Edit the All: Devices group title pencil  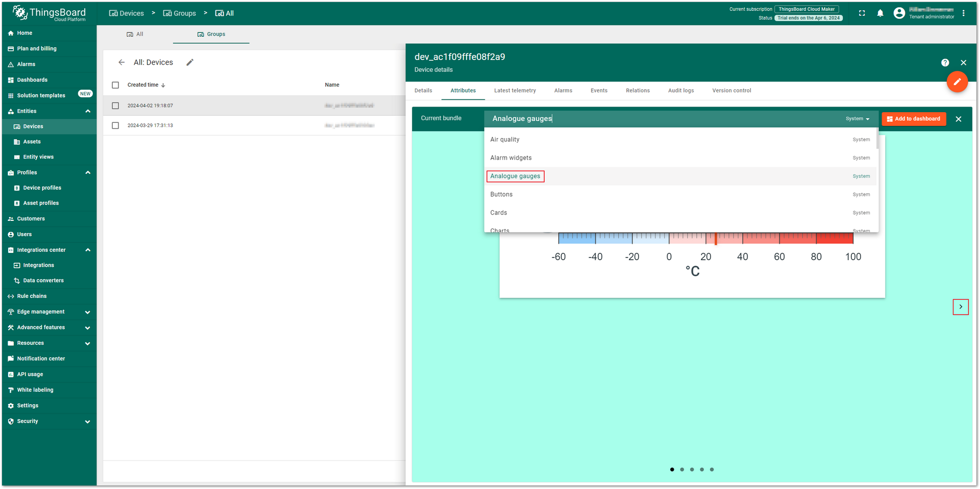point(190,62)
